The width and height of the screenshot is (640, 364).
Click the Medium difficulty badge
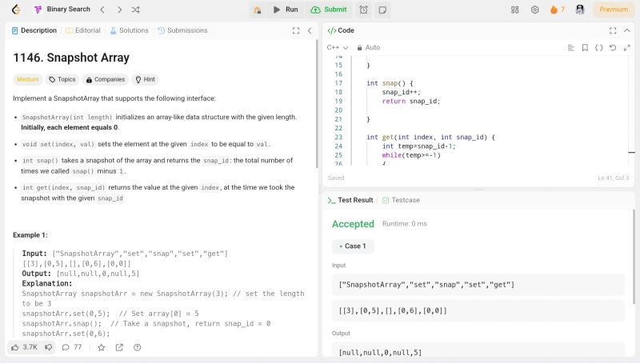coord(28,79)
